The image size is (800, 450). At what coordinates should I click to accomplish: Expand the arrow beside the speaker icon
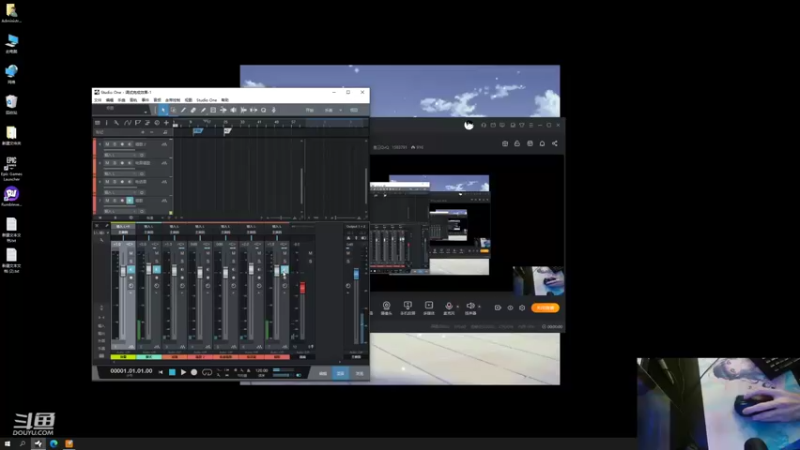click(x=479, y=306)
